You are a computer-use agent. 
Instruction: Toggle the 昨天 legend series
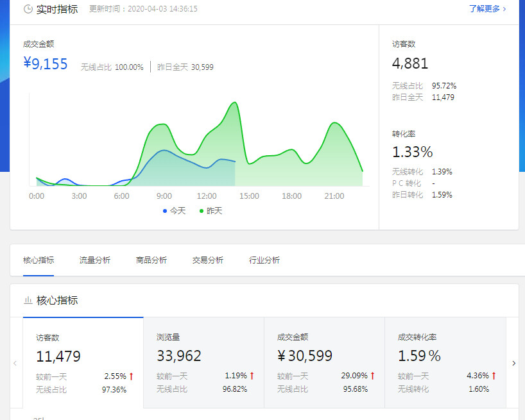click(210, 211)
